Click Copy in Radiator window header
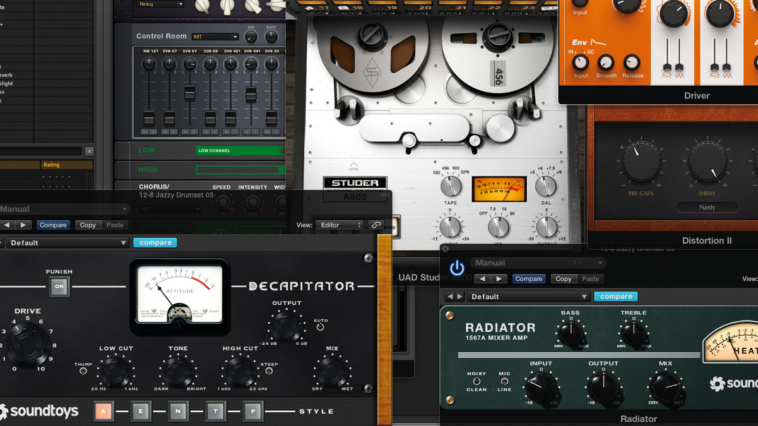The image size is (758, 426). click(563, 279)
